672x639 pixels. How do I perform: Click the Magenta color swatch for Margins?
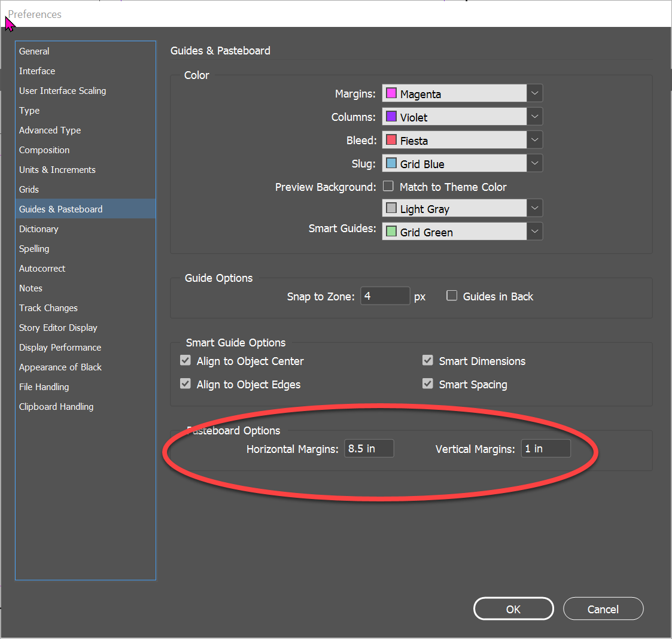[392, 93]
